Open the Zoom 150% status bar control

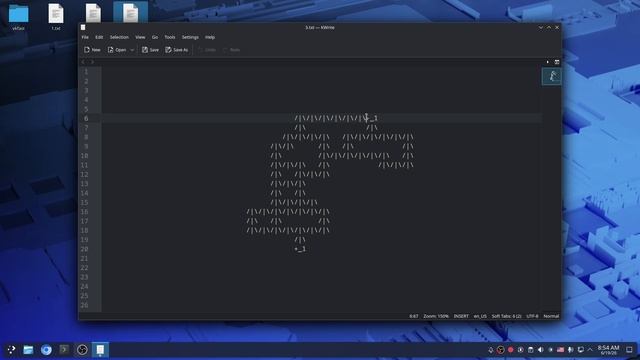(x=436, y=316)
